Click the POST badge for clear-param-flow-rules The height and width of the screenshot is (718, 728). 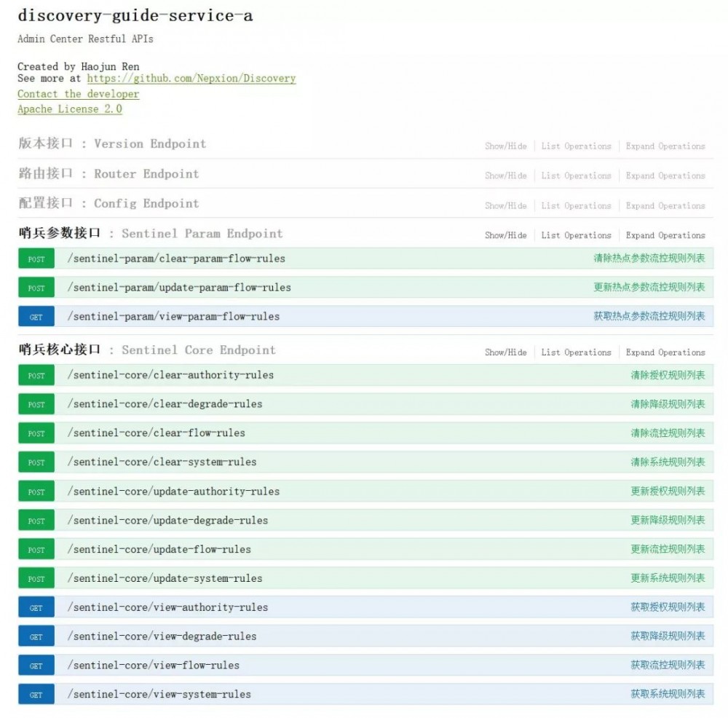(x=36, y=258)
